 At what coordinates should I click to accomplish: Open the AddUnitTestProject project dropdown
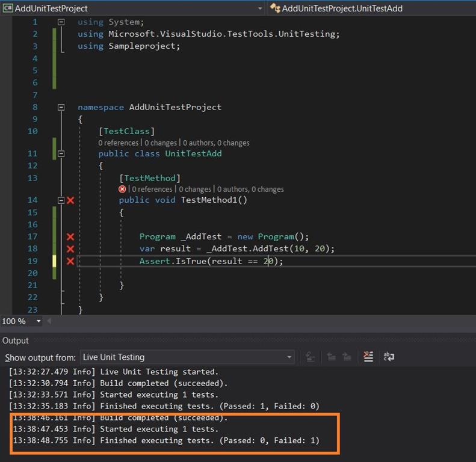point(260,8)
